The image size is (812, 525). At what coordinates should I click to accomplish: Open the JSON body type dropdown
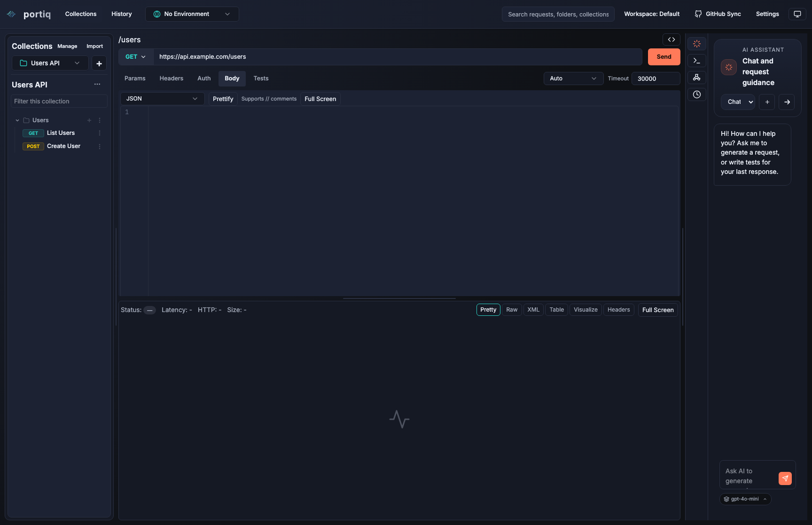[163, 99]
